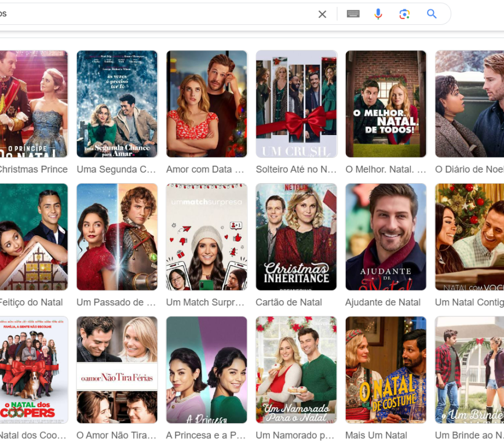The height and width of the screenshot is (448, 504).
Task: Click the Um Passado de Presente title
Action: coord(116,303)
